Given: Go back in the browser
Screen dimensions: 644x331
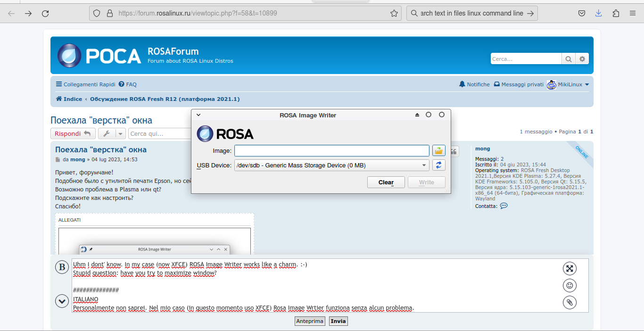Looking at the screenshot, I should (x=11, y=13).
